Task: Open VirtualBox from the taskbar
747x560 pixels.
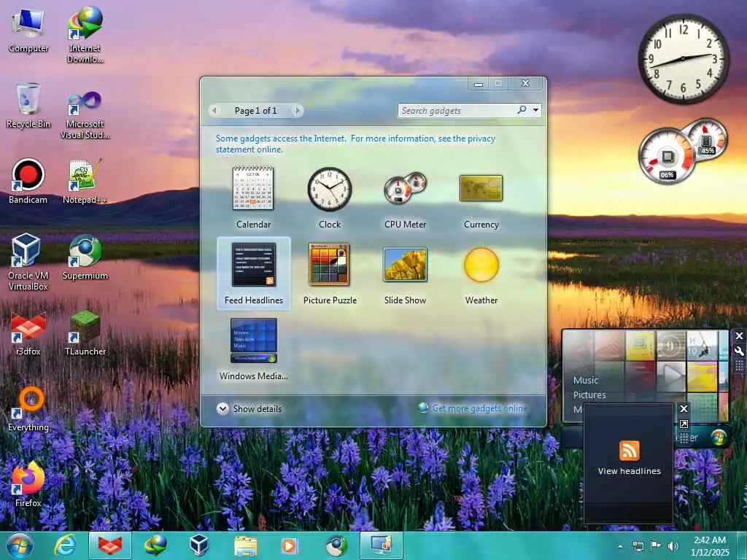Action: click(198, 545)
